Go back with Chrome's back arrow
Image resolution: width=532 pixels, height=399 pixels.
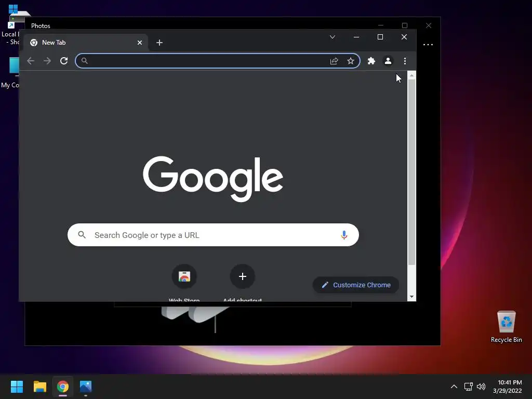(x=31, y=61)
